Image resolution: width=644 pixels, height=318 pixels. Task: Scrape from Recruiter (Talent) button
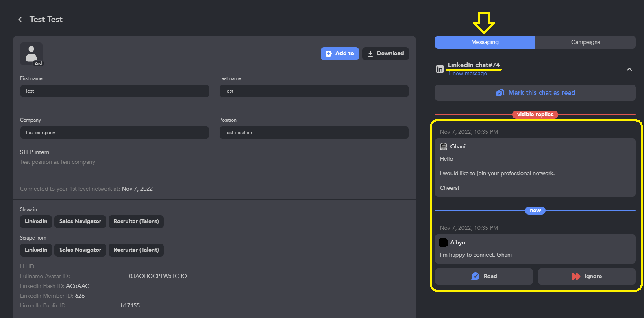(136, 250)
